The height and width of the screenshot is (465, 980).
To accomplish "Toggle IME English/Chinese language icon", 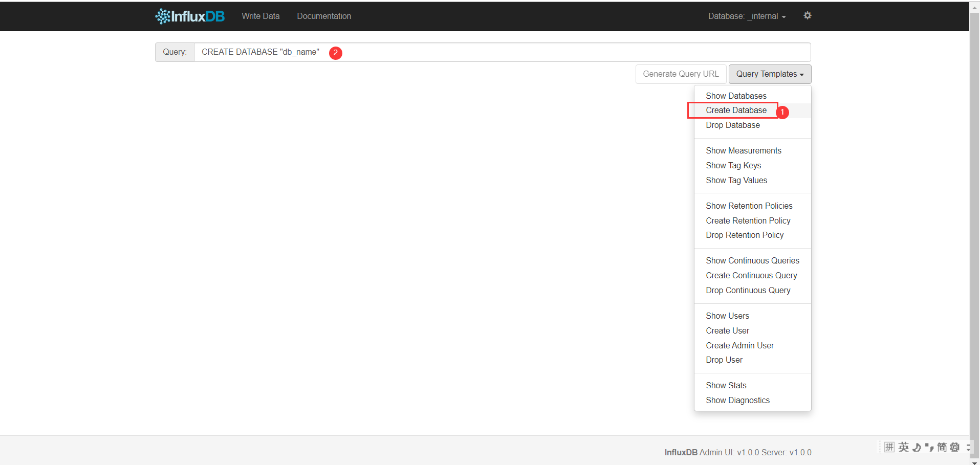I will coord(904,447).
